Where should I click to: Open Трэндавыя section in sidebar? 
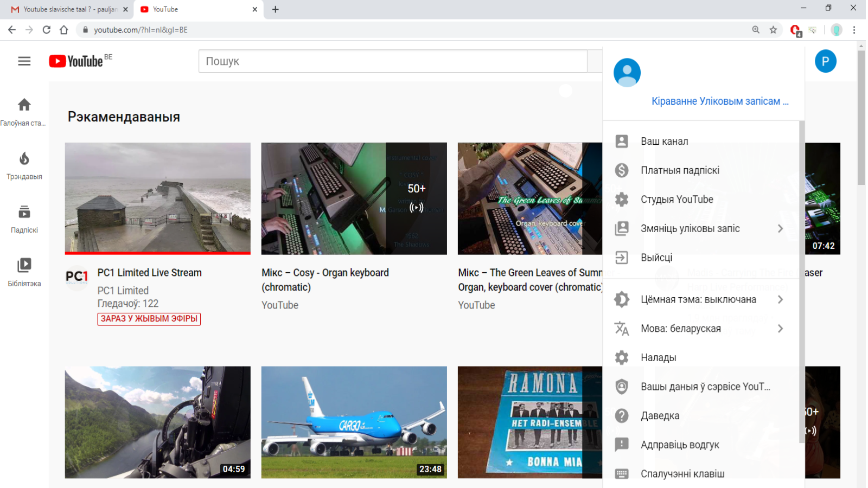tap(24, 165)
